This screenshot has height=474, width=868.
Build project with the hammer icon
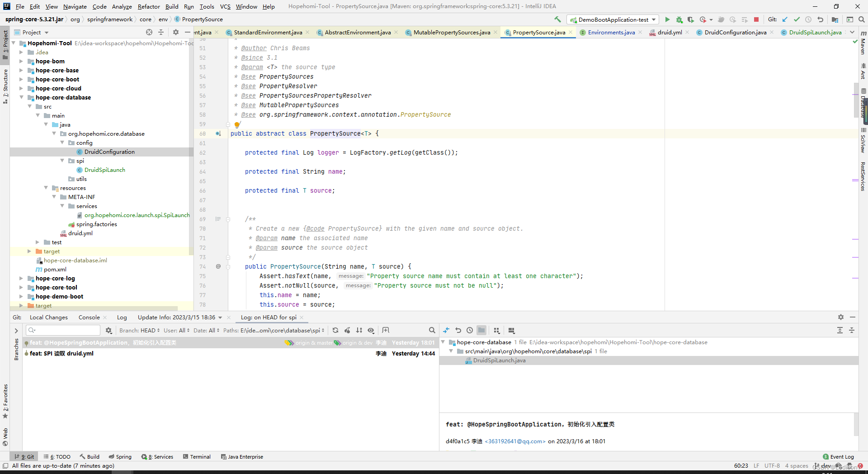point(557,19)
